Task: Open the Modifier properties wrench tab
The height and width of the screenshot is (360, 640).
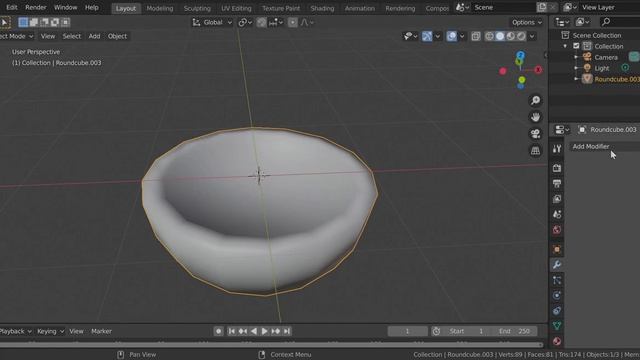Action: click(x=557, y=264)
